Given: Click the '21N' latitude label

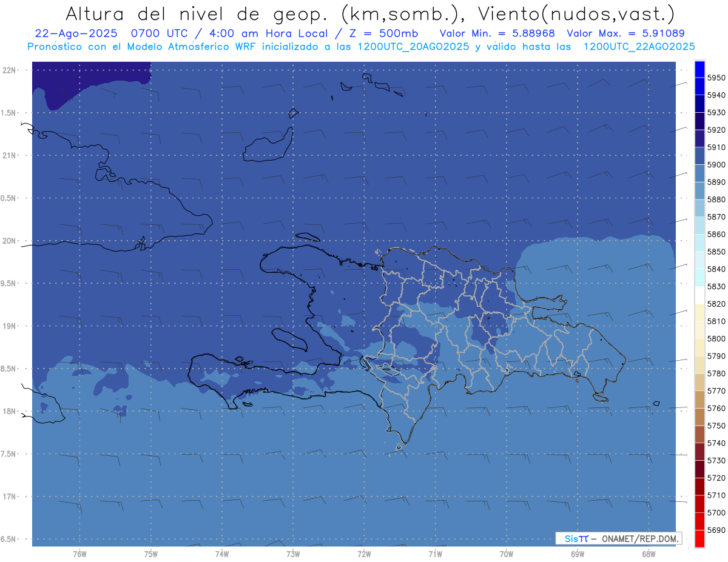Looking at the screenshot, I should click(x=10, y=156).
